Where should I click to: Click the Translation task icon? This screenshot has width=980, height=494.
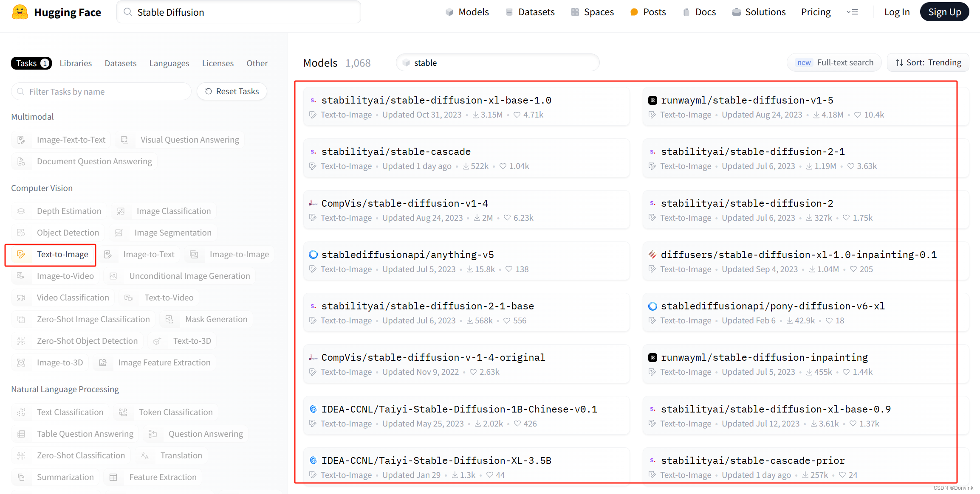tap(144, 455)
